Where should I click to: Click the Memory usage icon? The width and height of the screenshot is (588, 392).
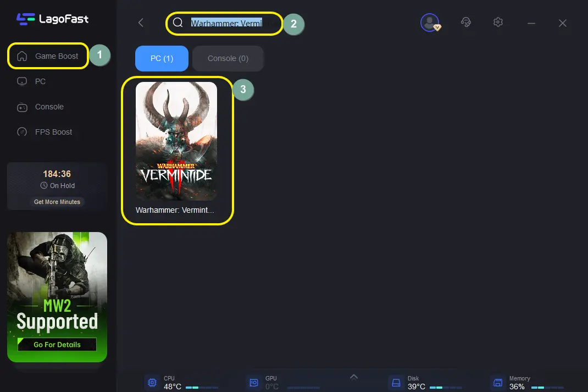[497, 382]
